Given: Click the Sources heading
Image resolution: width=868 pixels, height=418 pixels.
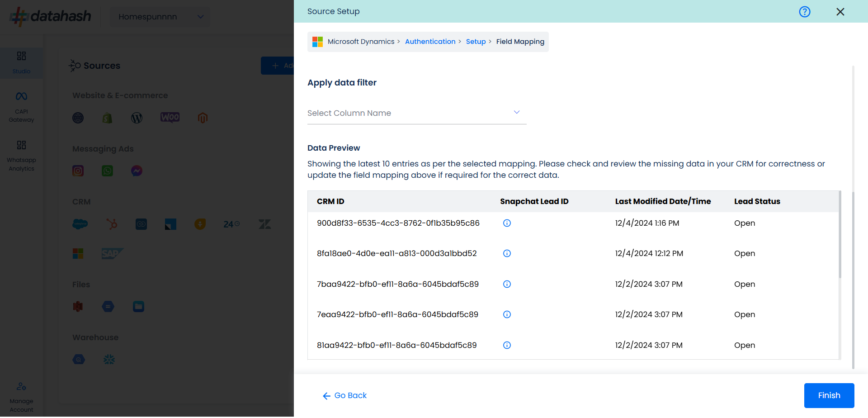Looking at the screenshot, I should [x=102, y=66].
